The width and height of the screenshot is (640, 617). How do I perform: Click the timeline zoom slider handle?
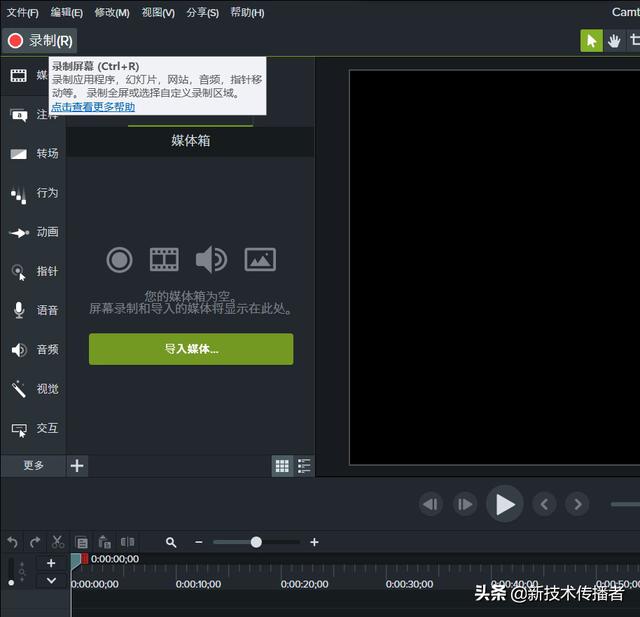pos(256,542)
